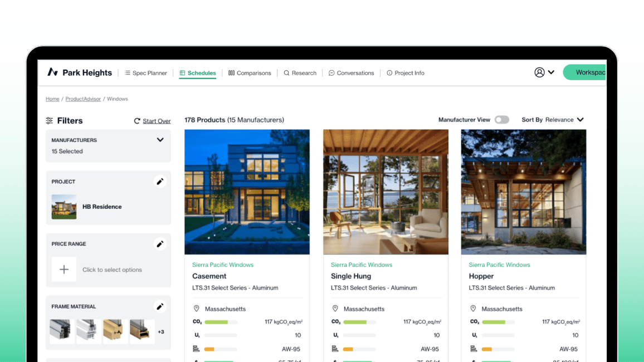This screenshot has height=362, width=644.
Task: Open the Single Hung product image
Action: click(386, 192)
